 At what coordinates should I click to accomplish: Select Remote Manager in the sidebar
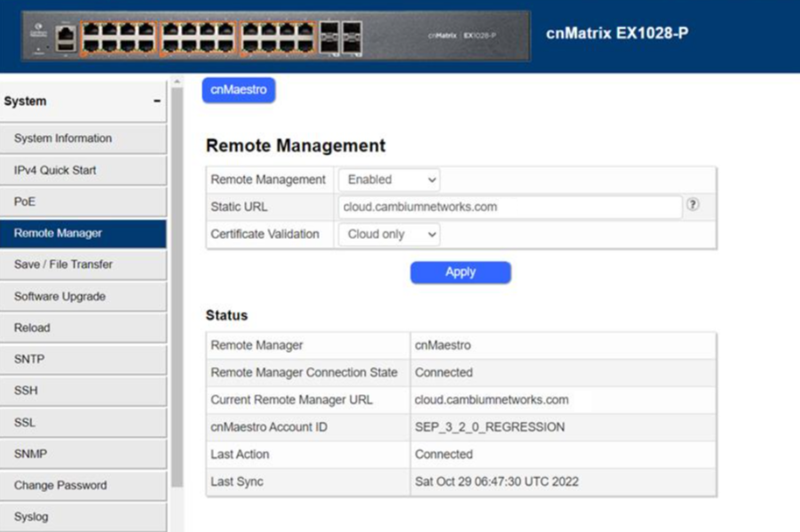pos(83,234)
